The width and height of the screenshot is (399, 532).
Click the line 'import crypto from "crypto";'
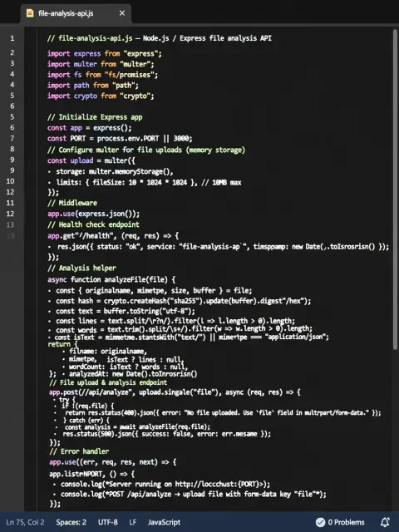(101, 96)
